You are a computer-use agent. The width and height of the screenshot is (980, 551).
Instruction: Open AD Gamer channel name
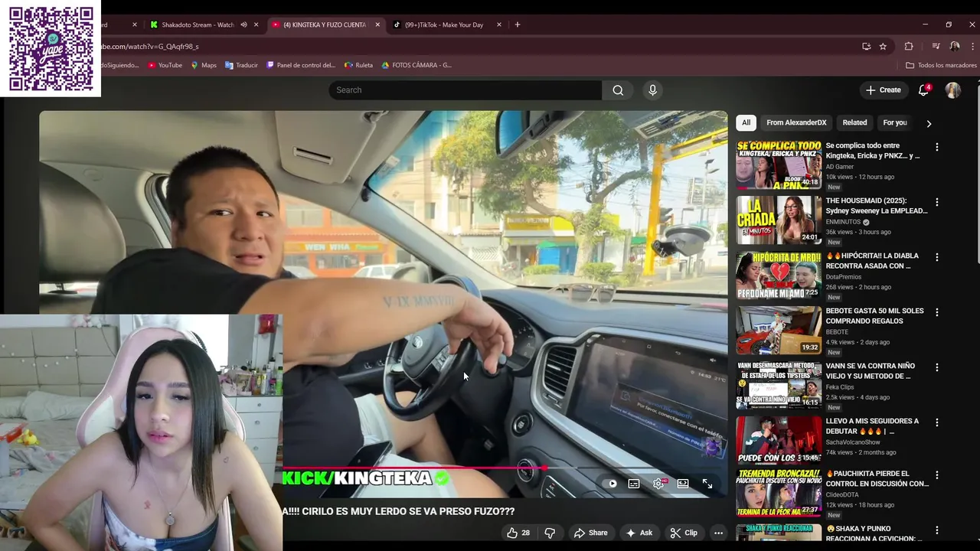point(840,167)
